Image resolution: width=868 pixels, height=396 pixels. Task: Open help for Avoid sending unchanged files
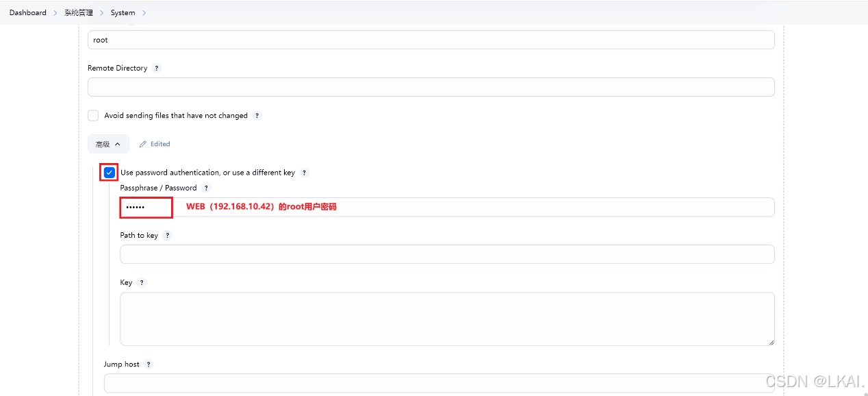pyautogui.click(x=257, y=116)
